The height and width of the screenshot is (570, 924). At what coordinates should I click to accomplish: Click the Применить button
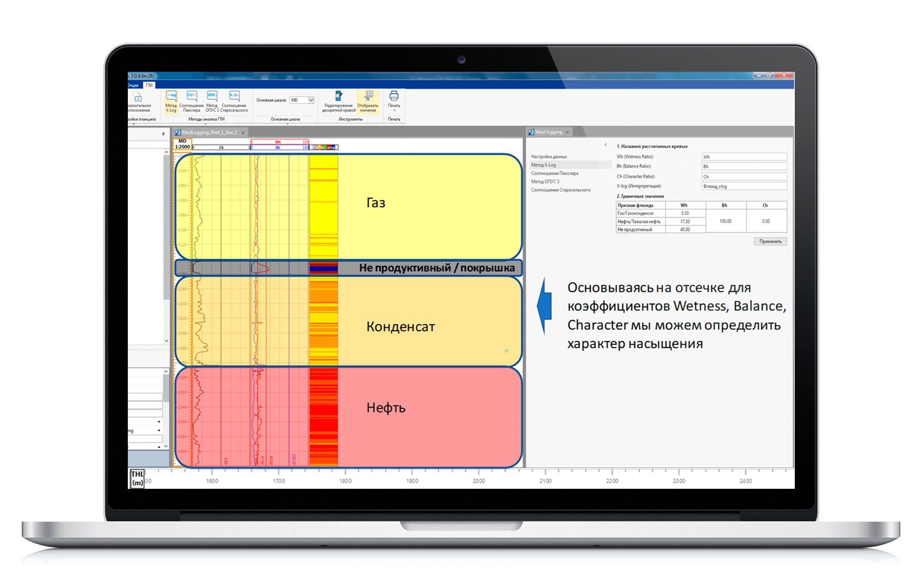point(770,241)
